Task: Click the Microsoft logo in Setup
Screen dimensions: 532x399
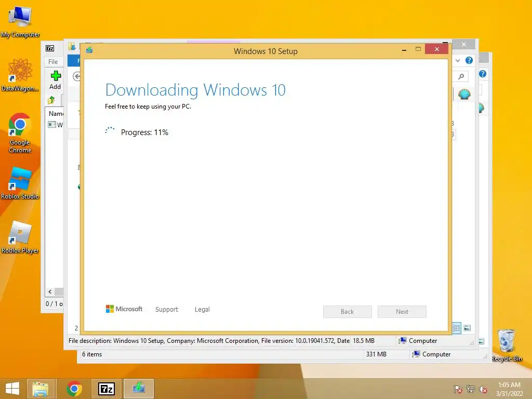Action: 124,309
